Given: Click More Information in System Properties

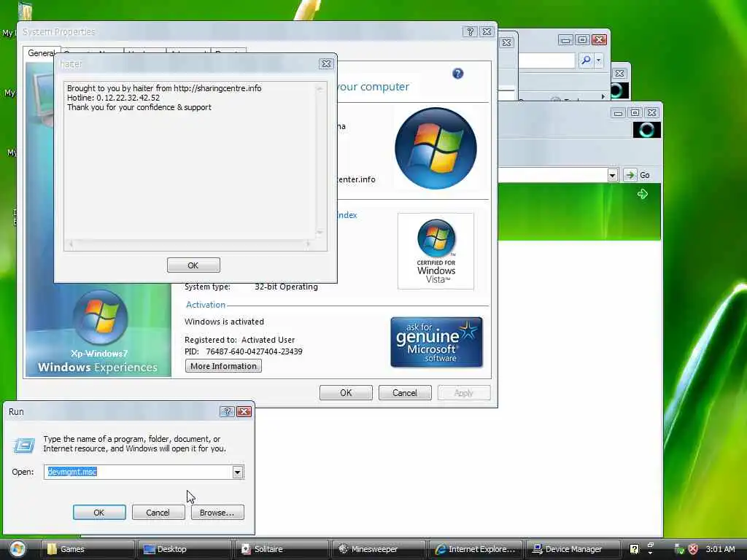Looking at the screenshot, I should point(223,366).
